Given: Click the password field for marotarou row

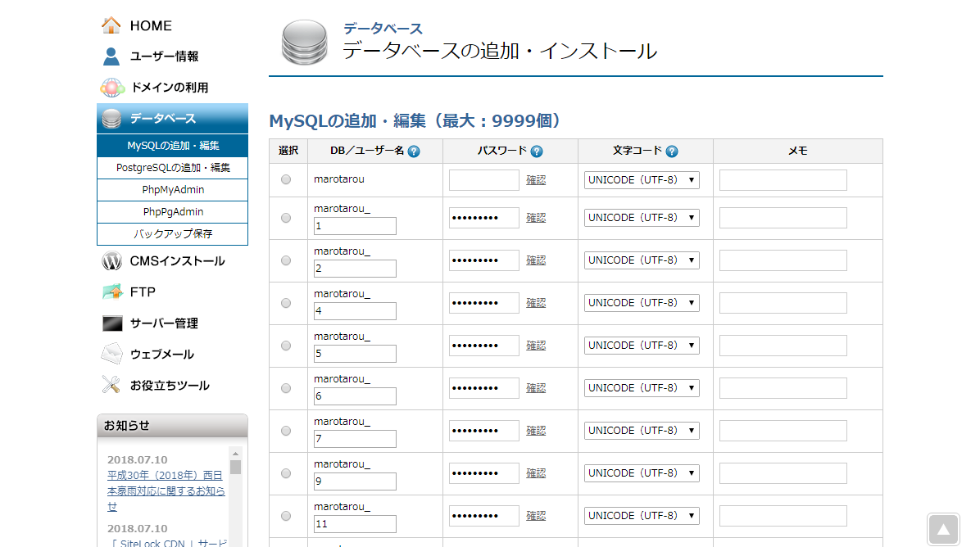Looking at the screenshot, I should tap(483, 180).
